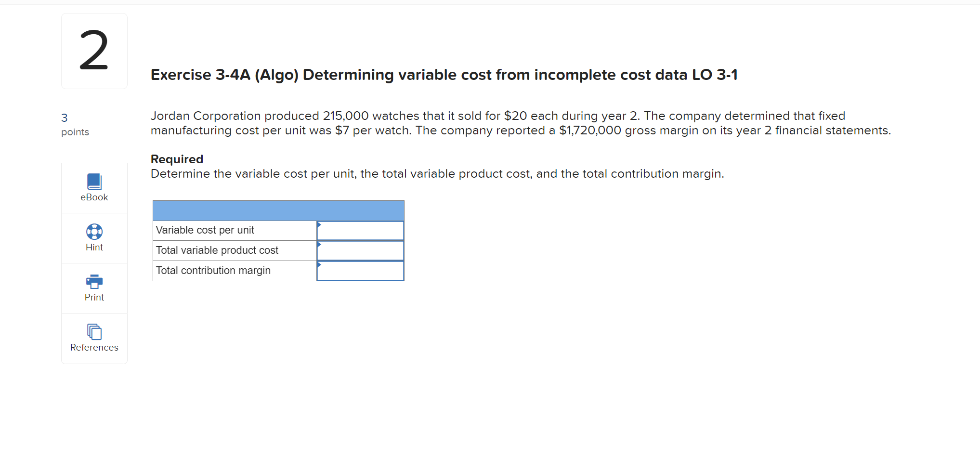This screenshot has width=980, height=471.
Task: Click the 3 points indicator
Action: click(75, 124)
